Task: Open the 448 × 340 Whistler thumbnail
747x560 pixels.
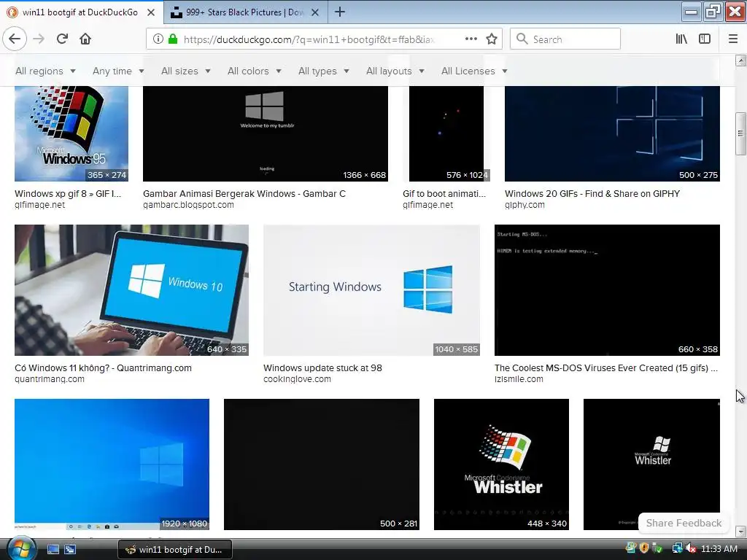Action: [501, 464]
